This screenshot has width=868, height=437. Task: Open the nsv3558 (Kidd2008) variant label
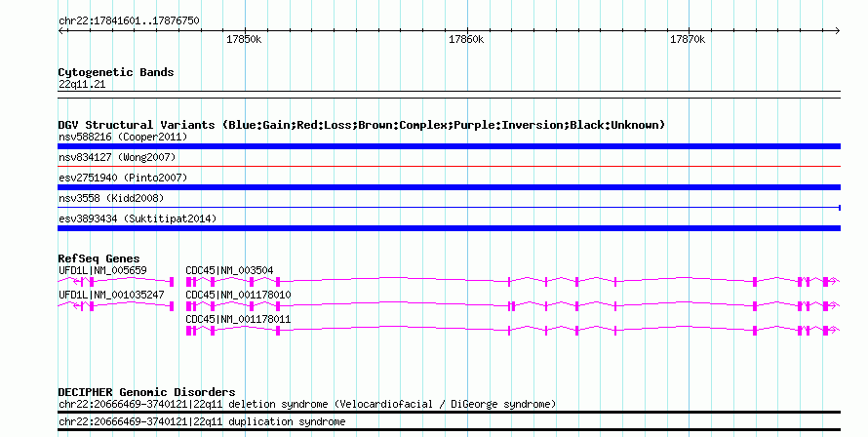(111, 198)
